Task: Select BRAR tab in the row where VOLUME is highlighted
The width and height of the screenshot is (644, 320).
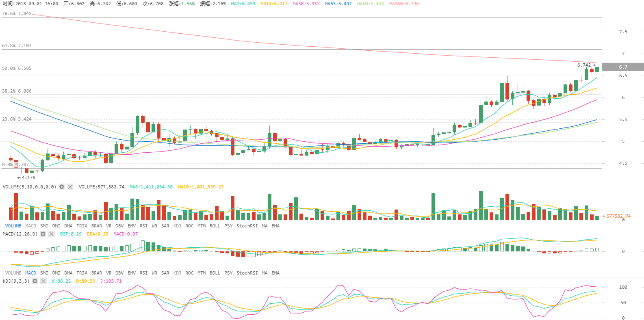Action: (x=97, y=226)
